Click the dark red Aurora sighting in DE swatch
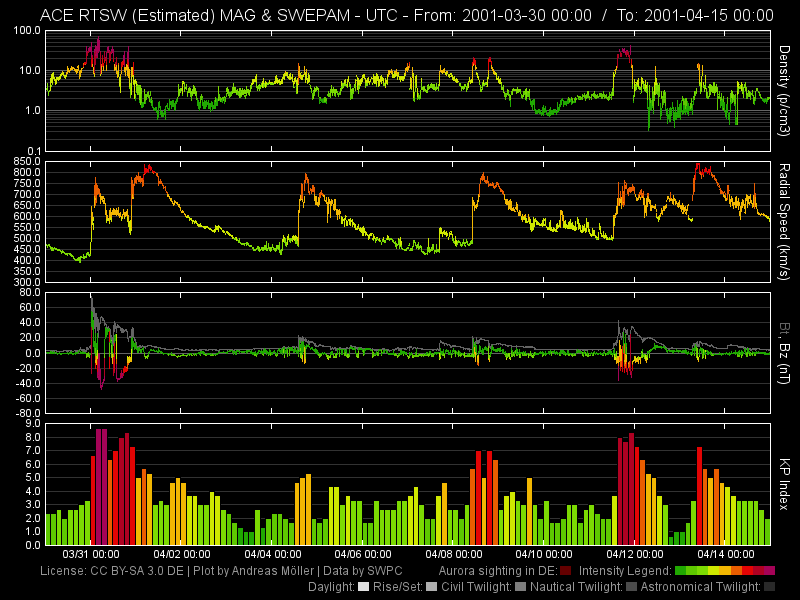 [565, 570]
